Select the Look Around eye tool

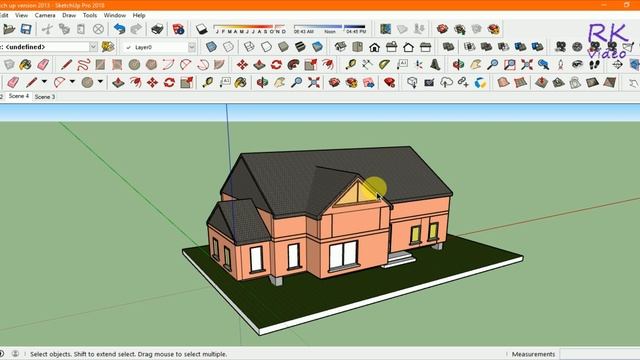coord(577,64)
